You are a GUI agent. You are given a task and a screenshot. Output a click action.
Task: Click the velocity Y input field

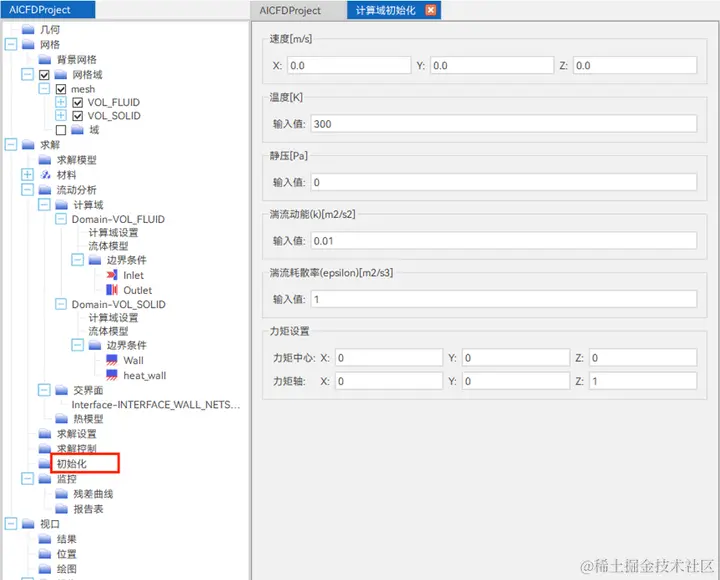[492, 65]
